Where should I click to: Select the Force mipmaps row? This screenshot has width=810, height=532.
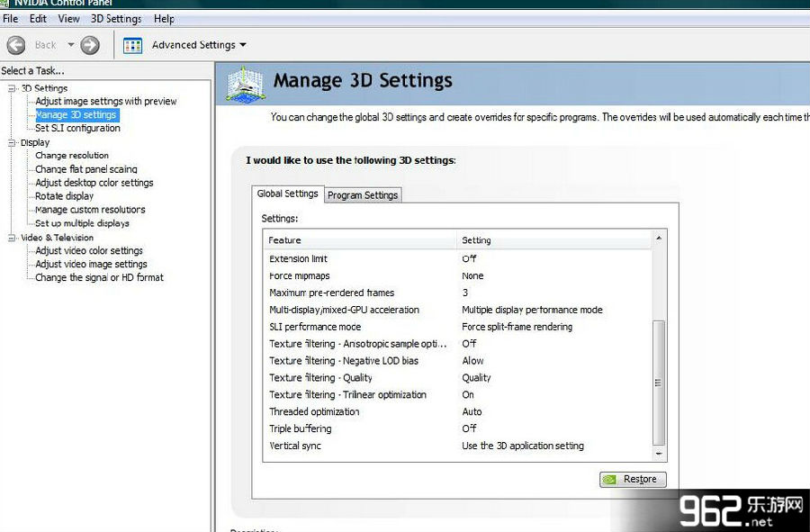pos(458,275)
